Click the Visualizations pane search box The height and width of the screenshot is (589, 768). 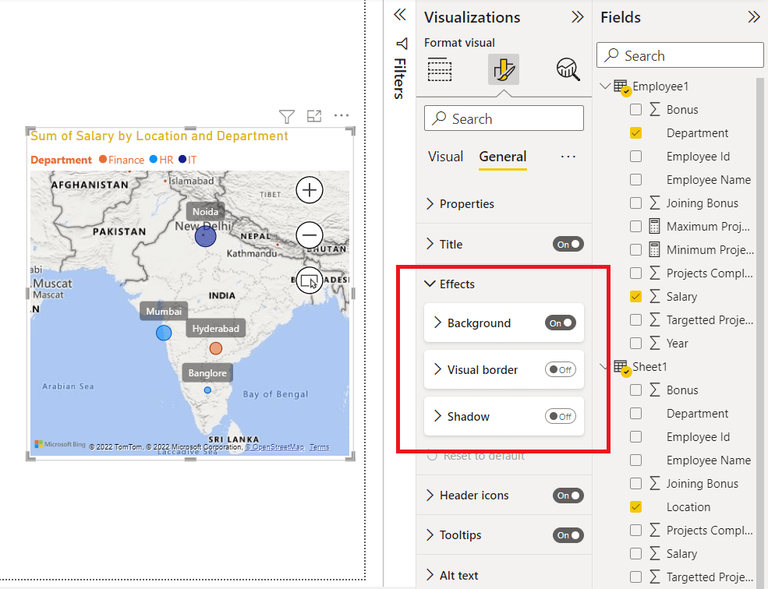click(504, 118)
